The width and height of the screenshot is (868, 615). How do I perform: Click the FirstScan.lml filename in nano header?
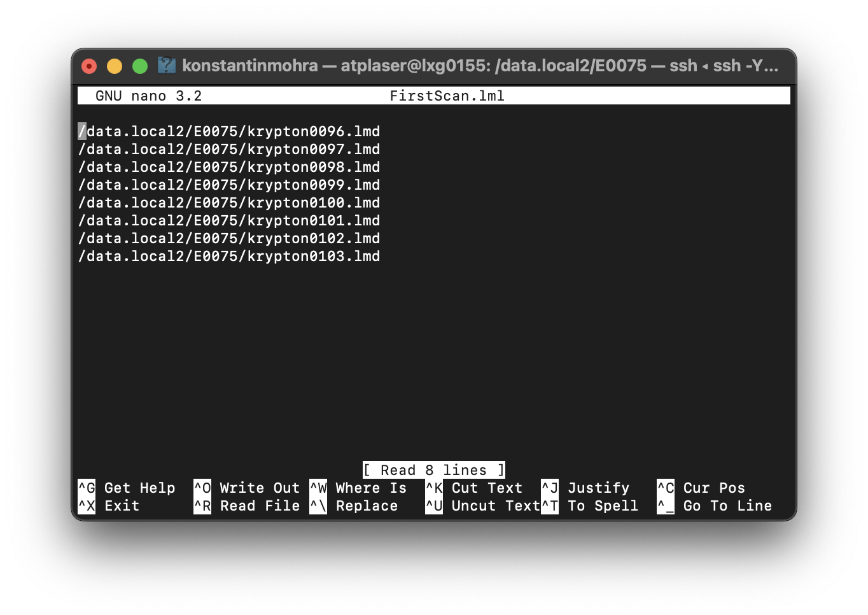tap(447, 96)
